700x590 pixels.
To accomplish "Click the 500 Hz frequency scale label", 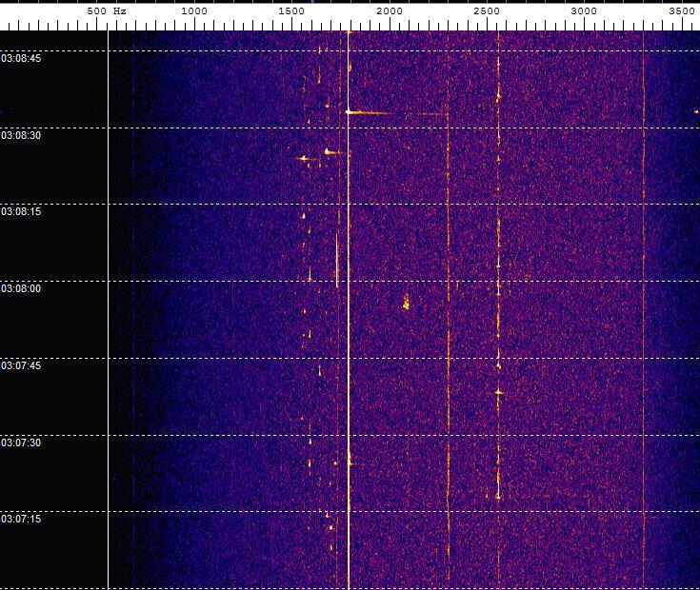I will coord(107,11).
